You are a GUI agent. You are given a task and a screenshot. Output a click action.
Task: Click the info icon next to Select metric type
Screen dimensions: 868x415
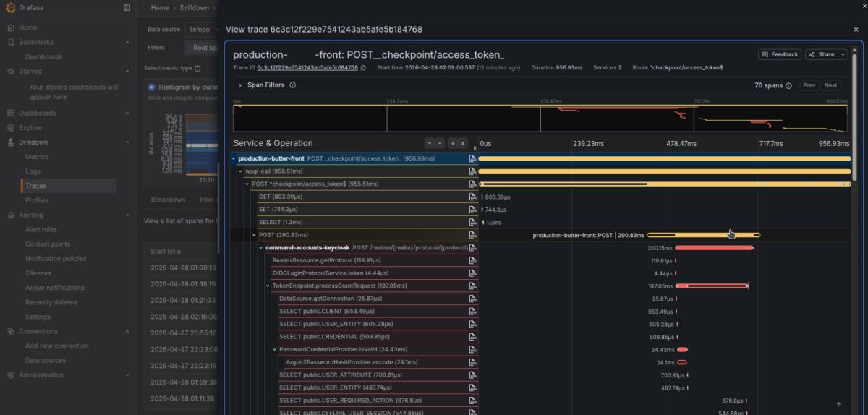pyautogui.click(x=197, y=68)
